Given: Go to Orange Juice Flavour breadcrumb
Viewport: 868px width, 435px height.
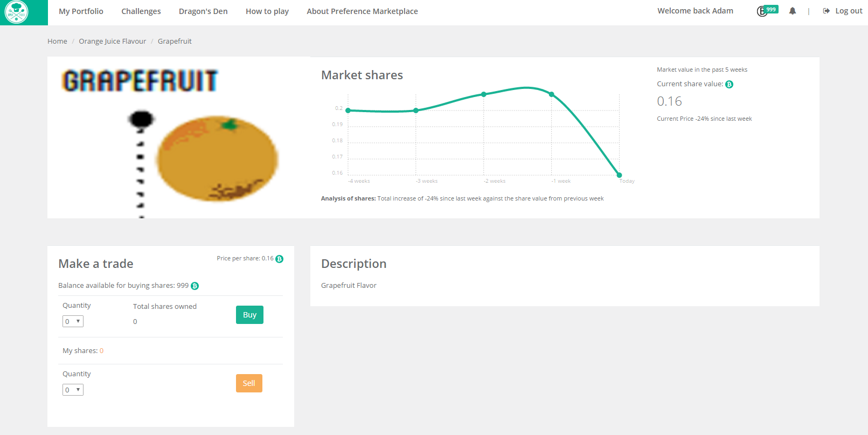Looking at the screenshot, I should click(x=112, y=41).
